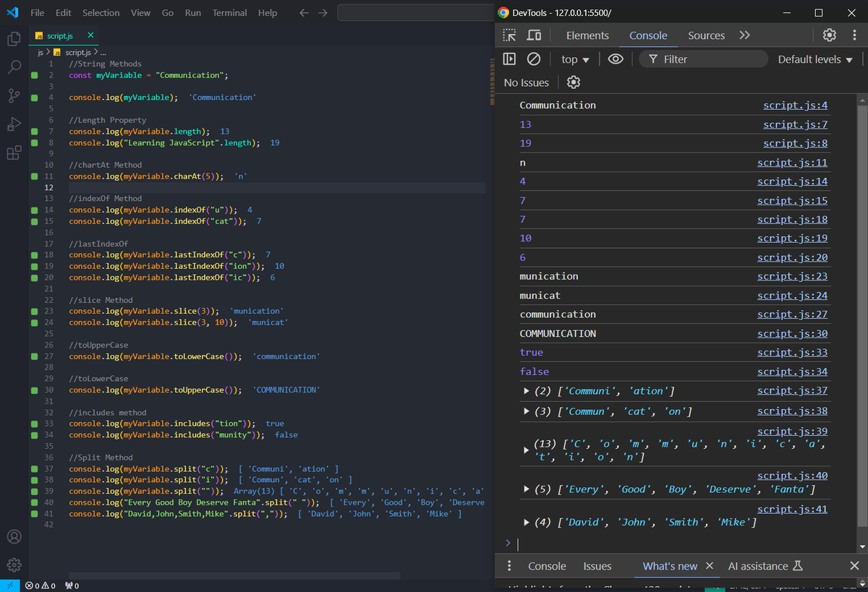Open the Run and Debug view
This screenshot has width=868, height=592.
pyautogui.click(x=14, y=124)
